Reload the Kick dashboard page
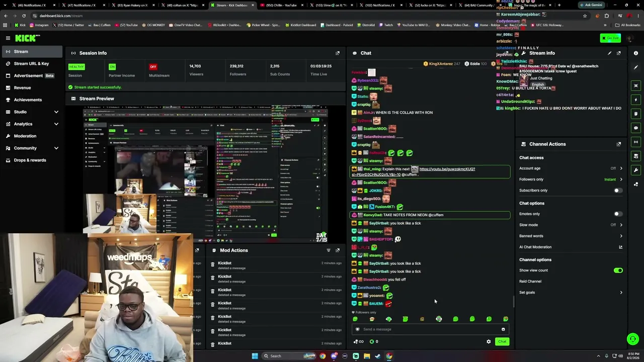The height and width of the screenshot is (362, 644). tap(24, 16)
